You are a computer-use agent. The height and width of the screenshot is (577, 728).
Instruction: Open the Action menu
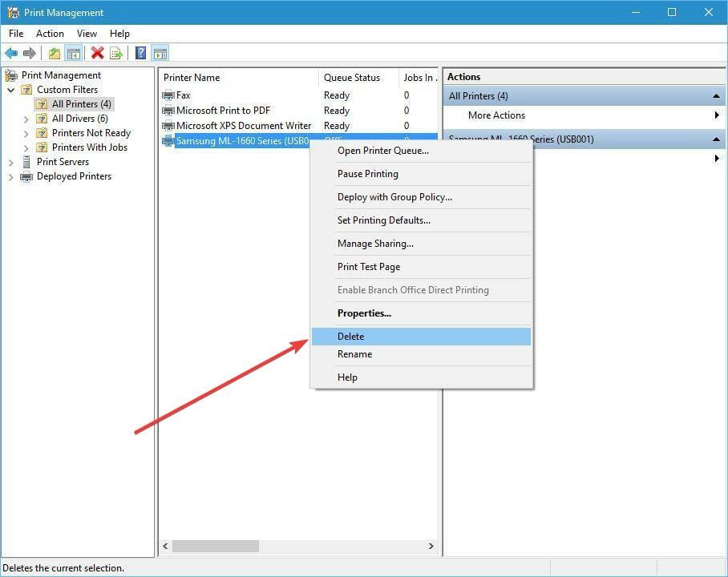[x=51, y=34]
